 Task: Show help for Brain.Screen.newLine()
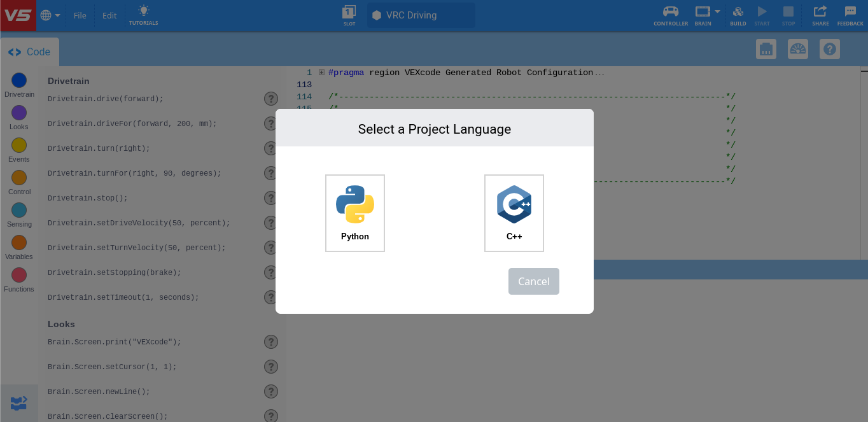[271, 391]
